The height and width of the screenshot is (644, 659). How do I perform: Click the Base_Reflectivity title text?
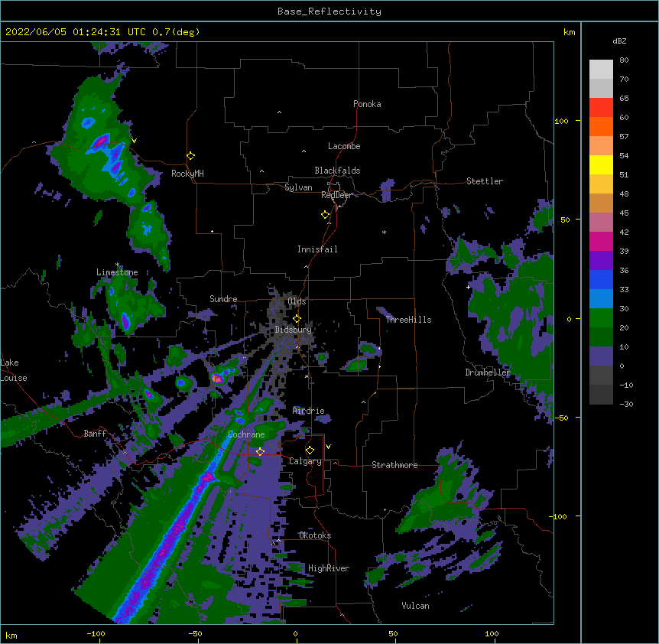329,11
